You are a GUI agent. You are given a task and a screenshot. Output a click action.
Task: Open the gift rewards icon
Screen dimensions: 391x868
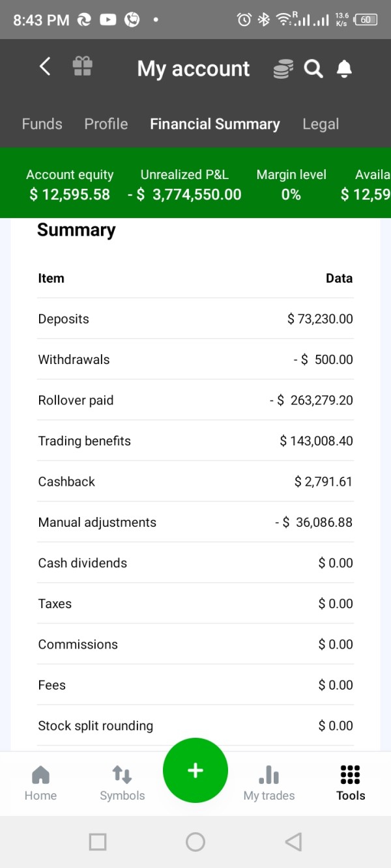[82, 66]
